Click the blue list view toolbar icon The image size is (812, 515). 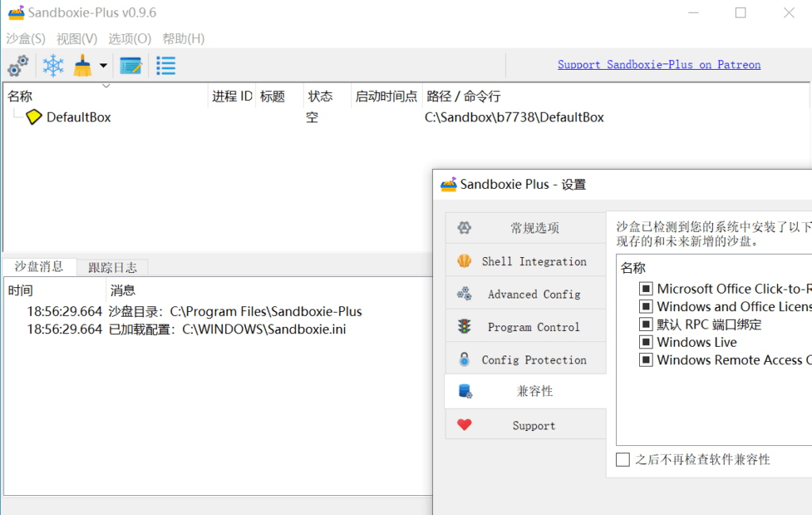coord(166,66)
